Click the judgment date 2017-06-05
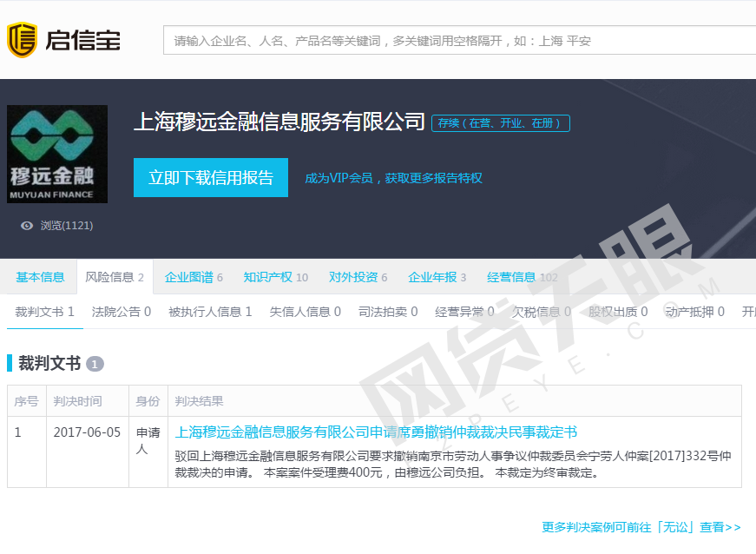The width and height of the screenshot is (756, 554). [x=87, y=432]
